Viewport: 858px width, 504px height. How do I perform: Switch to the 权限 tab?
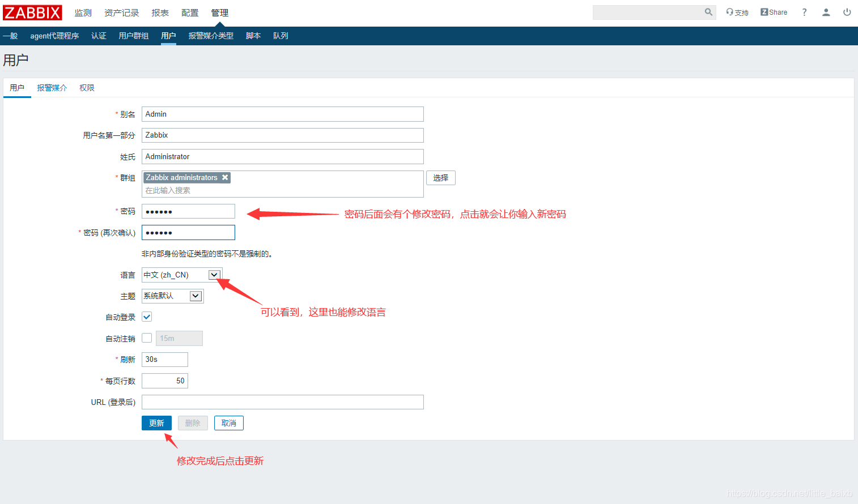(x=87, y=88)
